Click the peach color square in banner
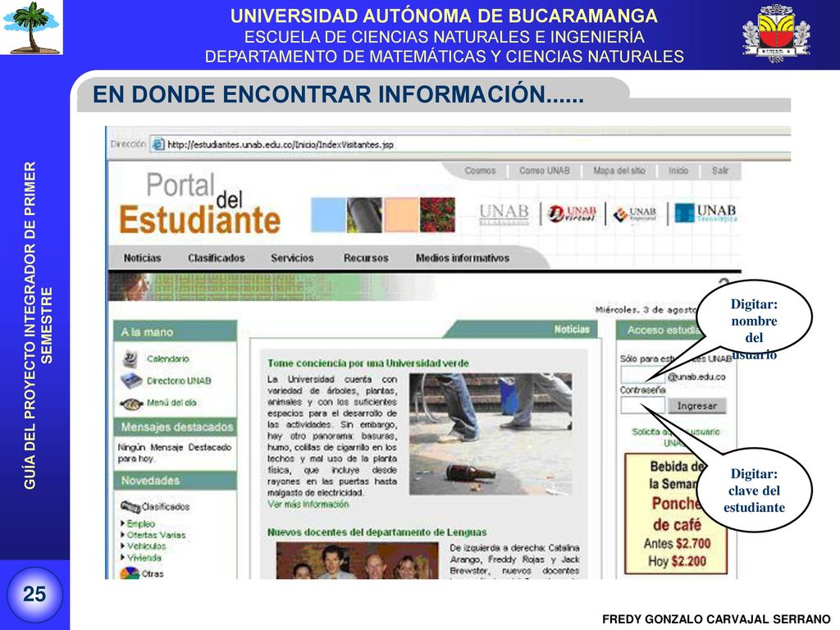 pos(401,215)
